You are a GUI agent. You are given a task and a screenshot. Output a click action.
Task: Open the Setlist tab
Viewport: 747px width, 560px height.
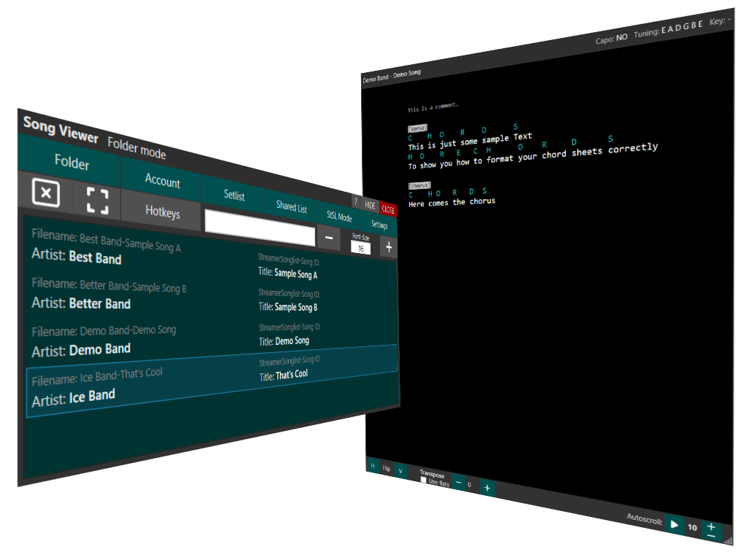pyautogui.click(x=234, y=195)
